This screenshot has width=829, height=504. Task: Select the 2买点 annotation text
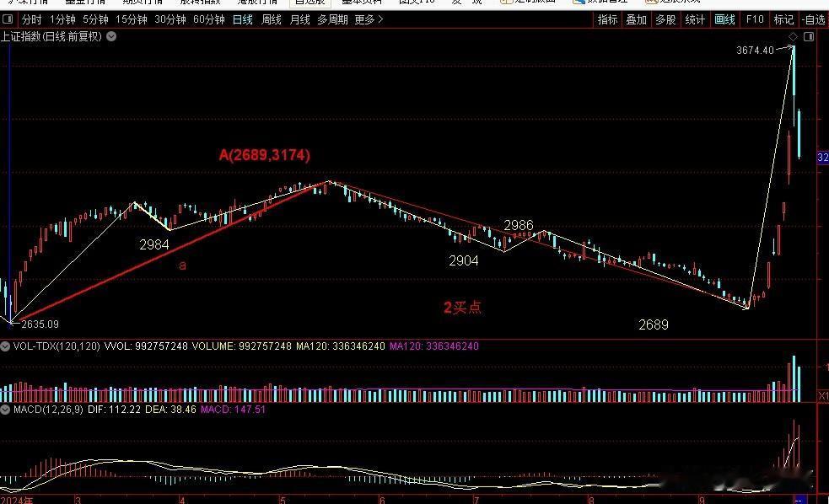463,307
